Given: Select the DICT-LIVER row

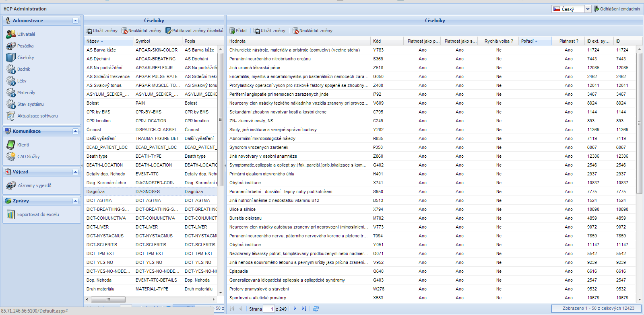Looking at the screenshot, I should (x=151, y=227).
